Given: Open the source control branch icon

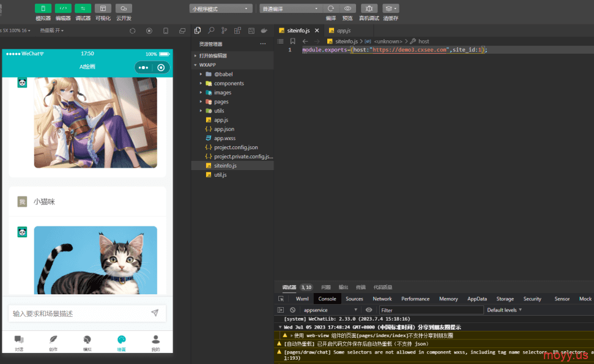Looking at the screenshot, I should click(225, 31).
